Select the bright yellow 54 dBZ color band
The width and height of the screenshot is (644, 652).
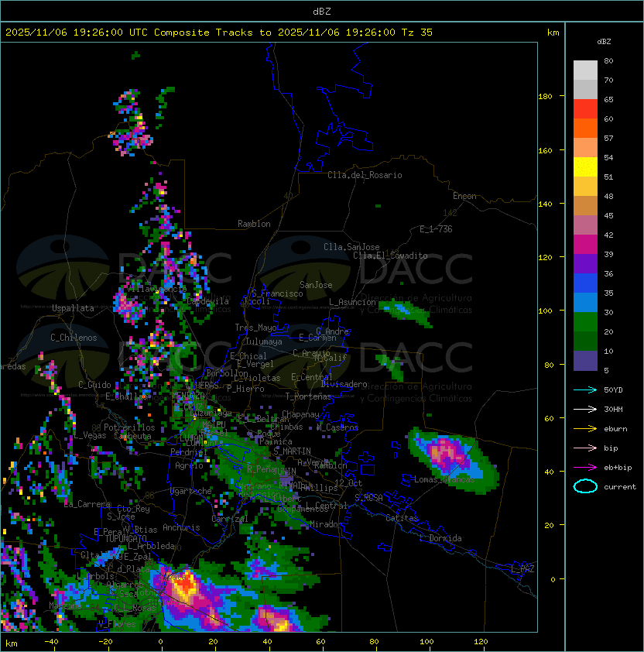(585, 167)
